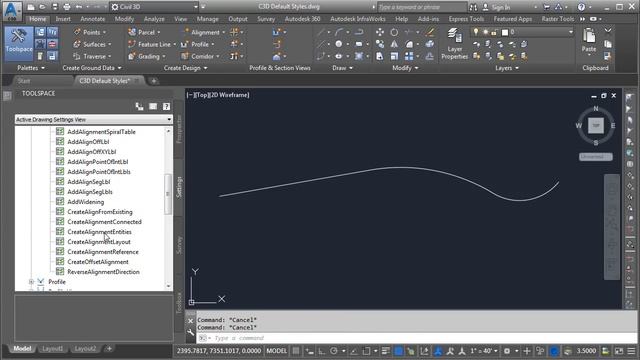The height and width of the screenshot is (360, 640).
Task: Select the Mirror tool in Modify panel
Action: click(394, 44)
